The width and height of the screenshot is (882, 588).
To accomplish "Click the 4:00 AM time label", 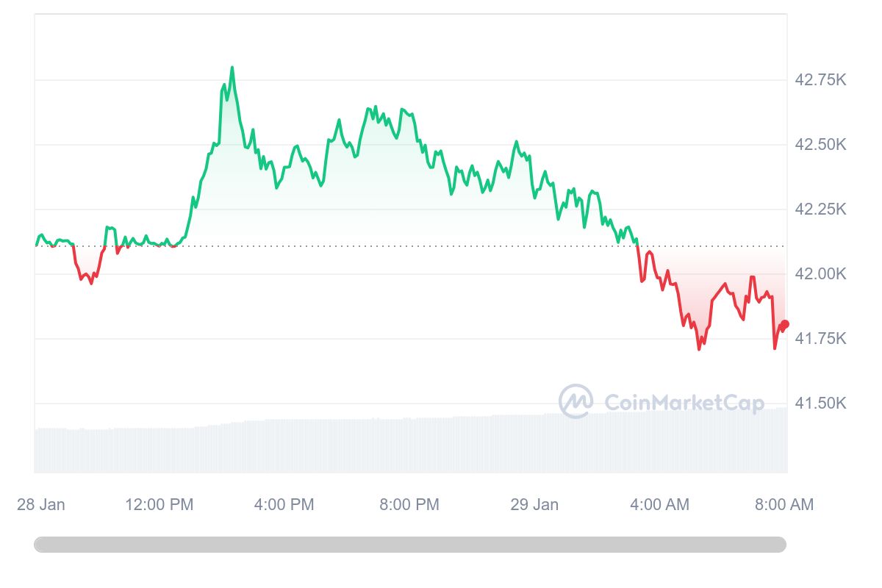I will coord(659,505).
